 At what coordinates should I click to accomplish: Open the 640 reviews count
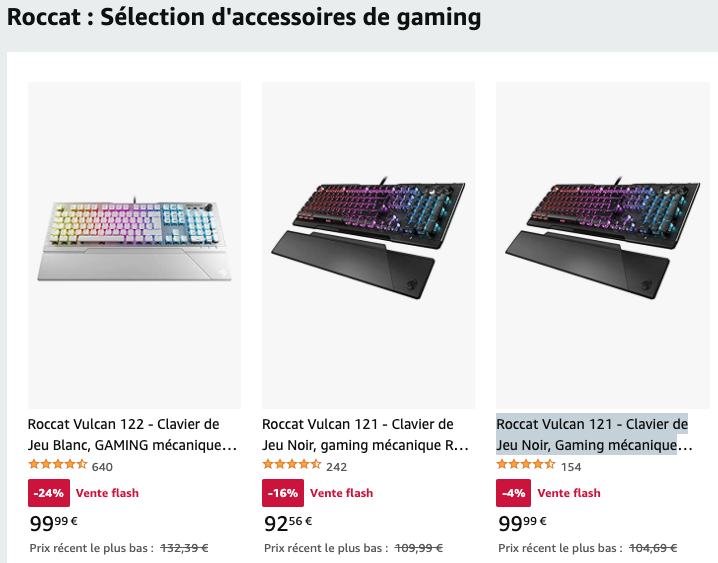[102, 466]
